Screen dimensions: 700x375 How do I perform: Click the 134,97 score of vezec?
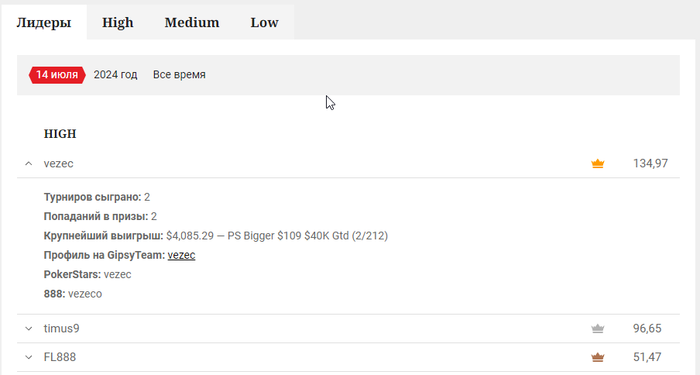click(x=650, y=163)
